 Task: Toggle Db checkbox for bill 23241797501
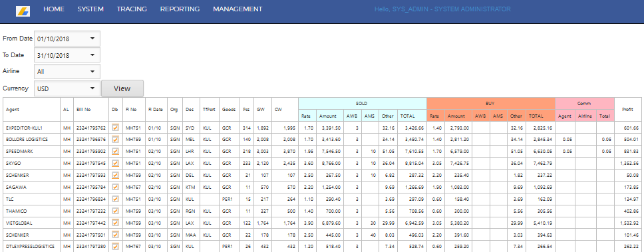click(115, 234)
